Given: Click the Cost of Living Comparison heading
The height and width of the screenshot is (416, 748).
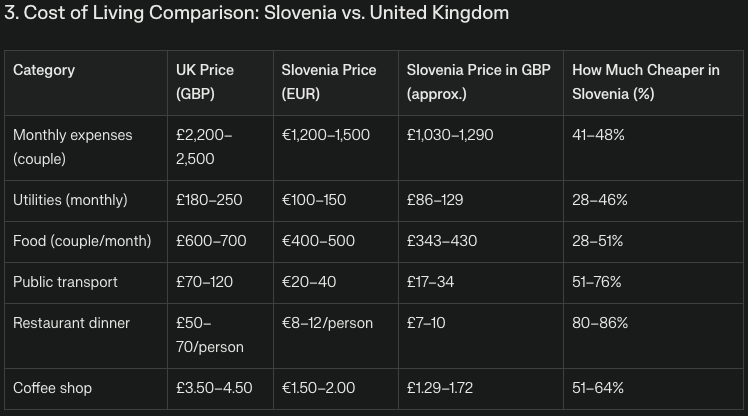Looking at the screenshot, I should pos(257,13).
